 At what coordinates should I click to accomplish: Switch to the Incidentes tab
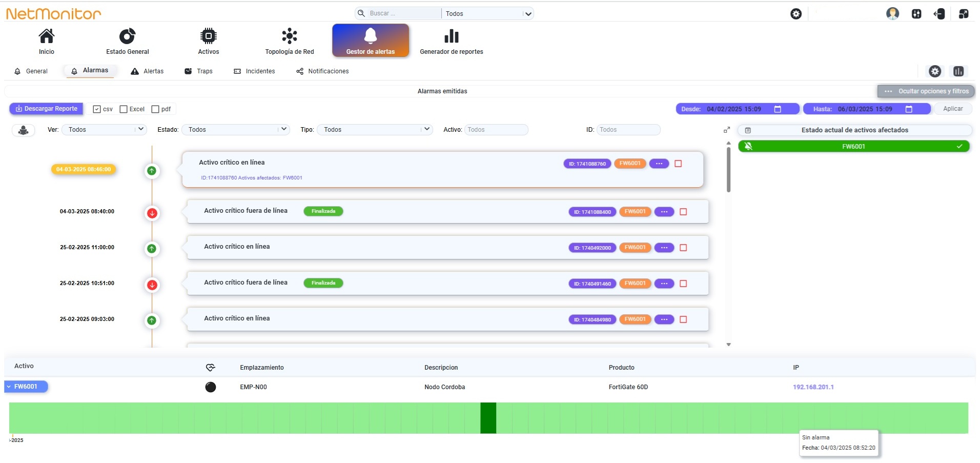click(x=254, y=71)
